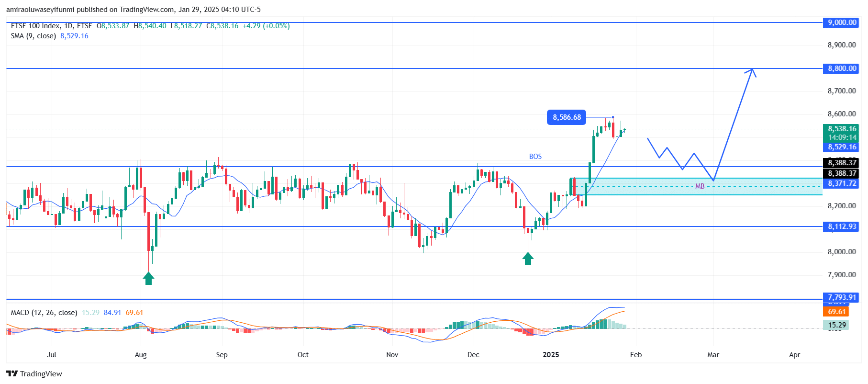The height and width of the screenshot is (384, 868).
Task: Click the +4.29 (+0.05%) change value
Action: 266,26
